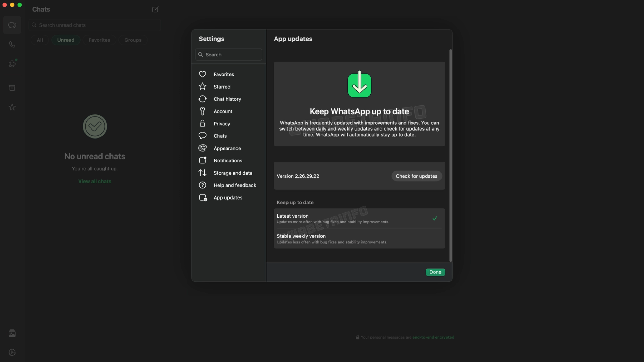Focus the Search unread chats field
The height and width of the screenshot is (362, 644).
click(95, 25)
